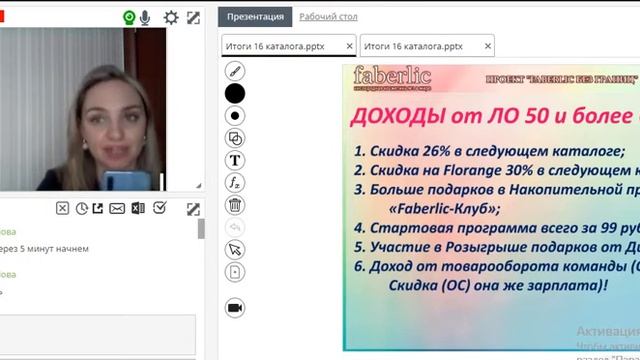Click the chat scrollbar handle
Image resolution: width=640 pixels, height=360 pixels.
point(201,229)
